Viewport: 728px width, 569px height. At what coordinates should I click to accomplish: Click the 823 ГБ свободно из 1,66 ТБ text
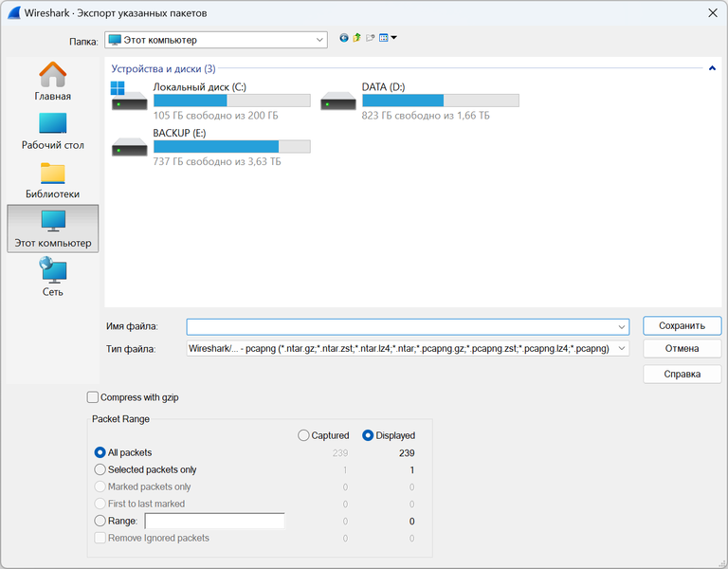pos(426,115)
